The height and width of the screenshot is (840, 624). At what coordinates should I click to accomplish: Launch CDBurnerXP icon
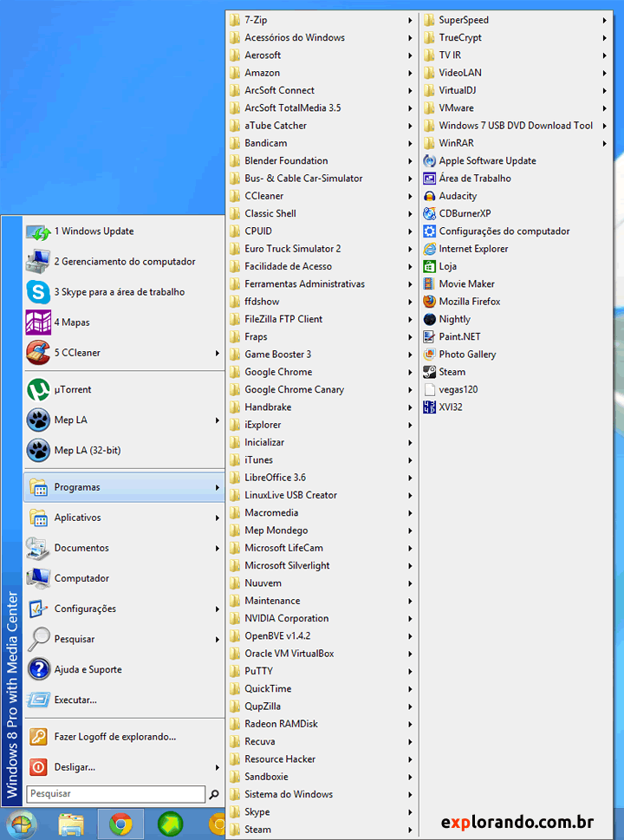pyautogui.click(x=430, y=214)
